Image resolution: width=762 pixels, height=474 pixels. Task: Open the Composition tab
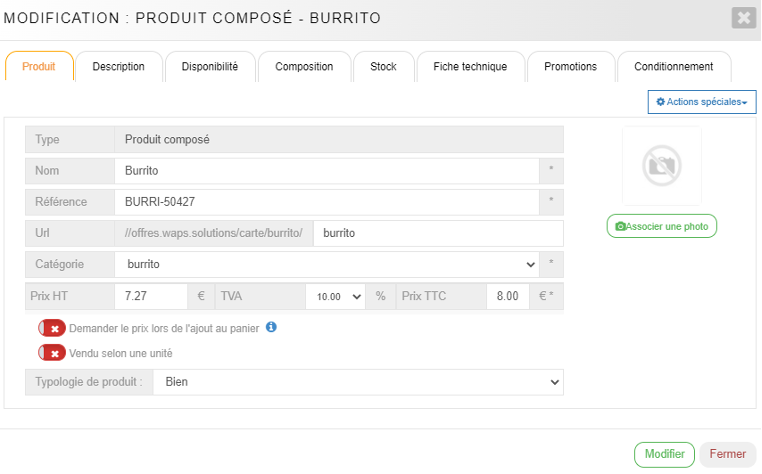pyautogui.click(x=304, y=67)
